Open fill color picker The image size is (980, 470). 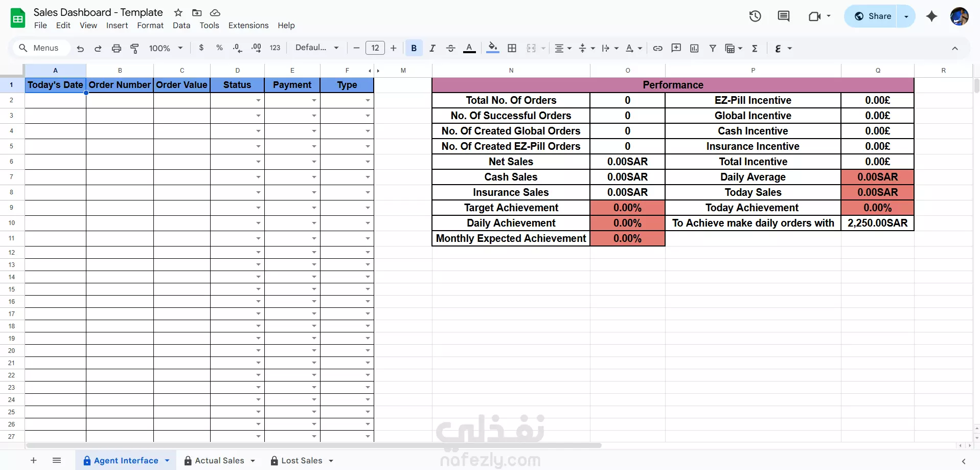(x=493, y=48)
